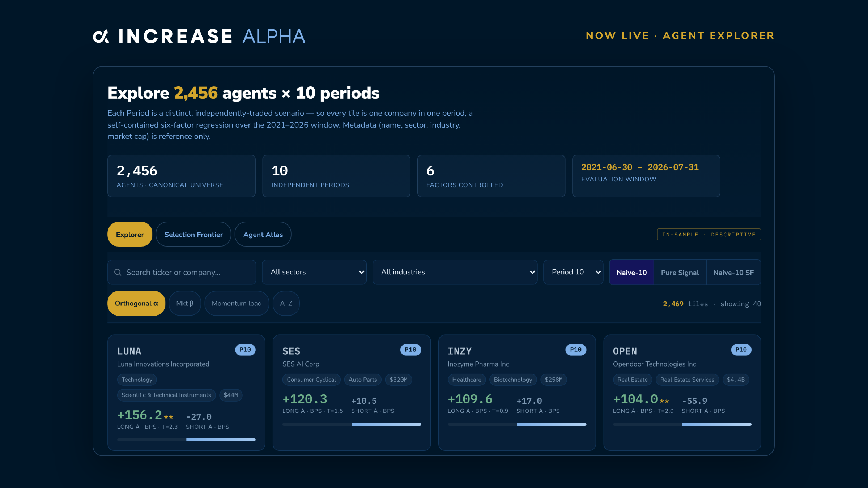This screenshot has width=868, height=488.
Task: Open the Period 10 dropdown
Action: coord(573,272)
